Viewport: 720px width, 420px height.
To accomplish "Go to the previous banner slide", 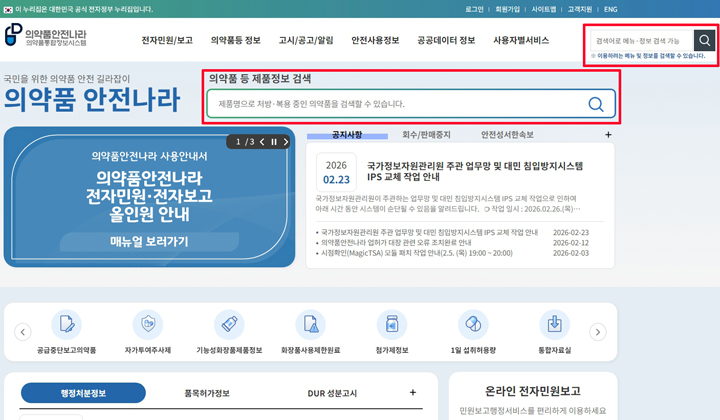I will point(262,142).
